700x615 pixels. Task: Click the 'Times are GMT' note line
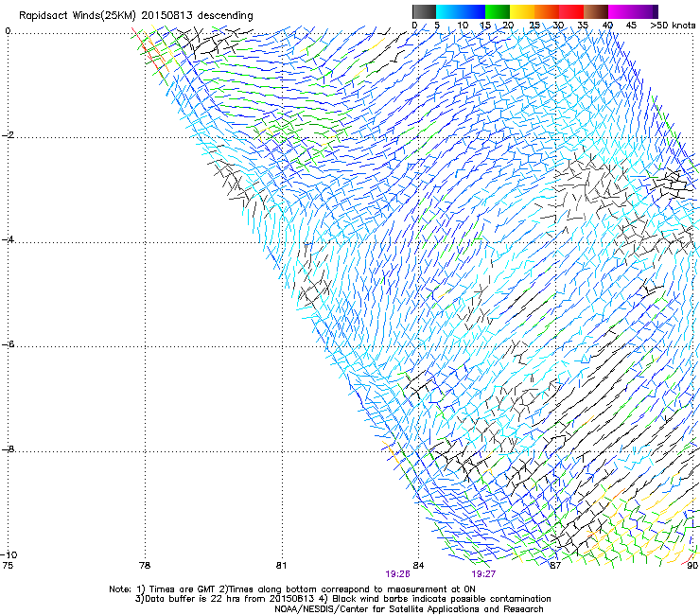point(292,589)
